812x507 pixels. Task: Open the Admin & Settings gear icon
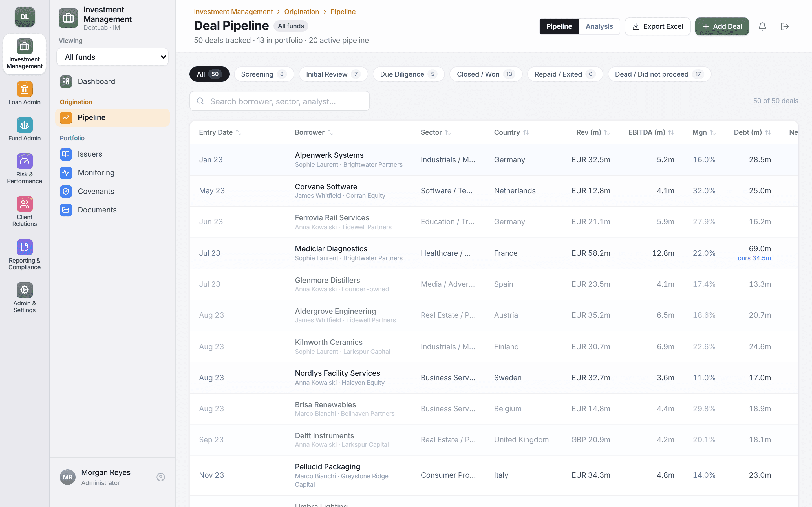[x=25, y=290]
